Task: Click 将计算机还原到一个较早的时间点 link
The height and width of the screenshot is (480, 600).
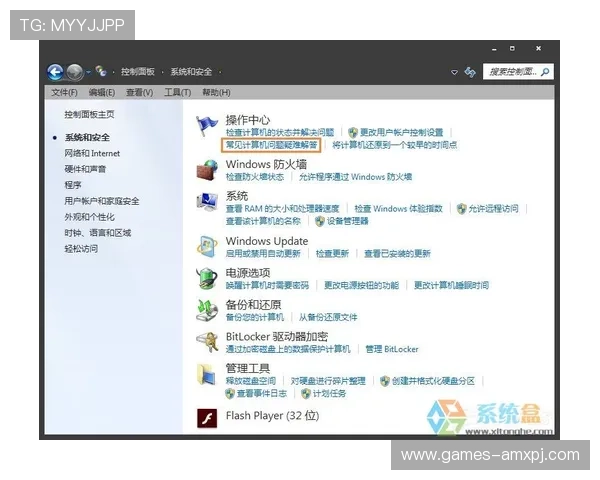Action: click(x=395, y=145)
